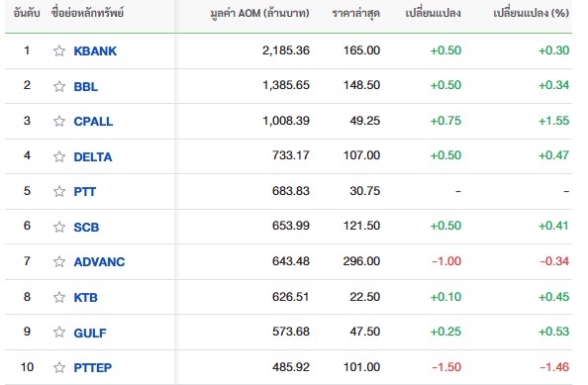Star the ADVANC stock row
Image resolution: width=588 pixels, height=385 pixels.
point(59,261)
